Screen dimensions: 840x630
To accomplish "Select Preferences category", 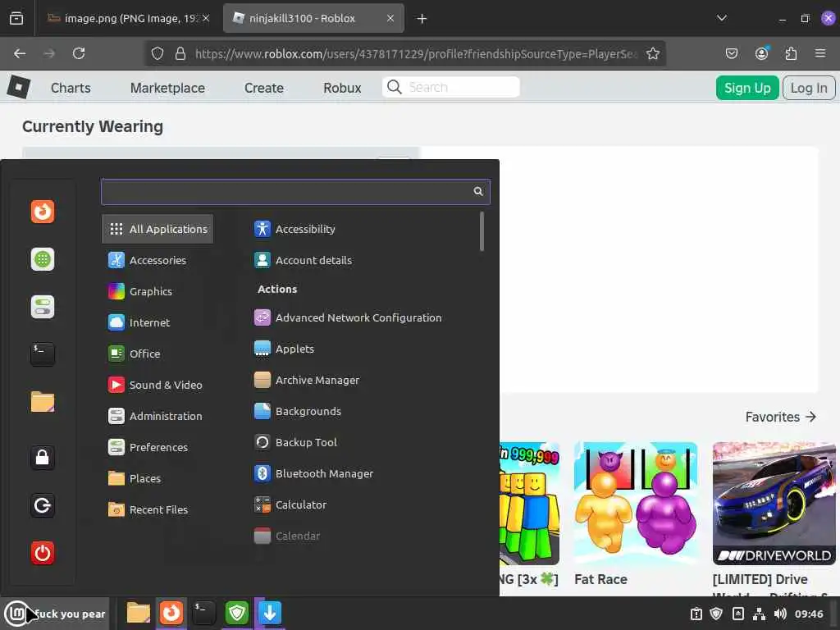I will [x=148, y=447].
